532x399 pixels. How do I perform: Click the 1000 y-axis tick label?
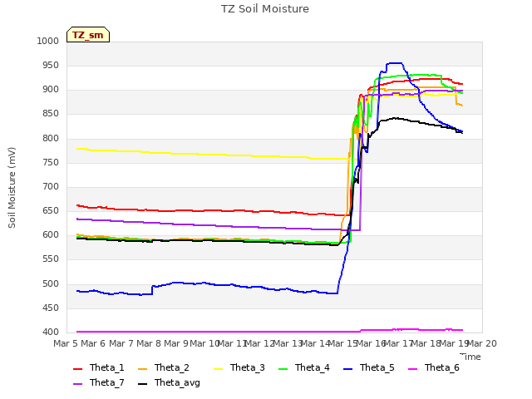pos(48,41)
